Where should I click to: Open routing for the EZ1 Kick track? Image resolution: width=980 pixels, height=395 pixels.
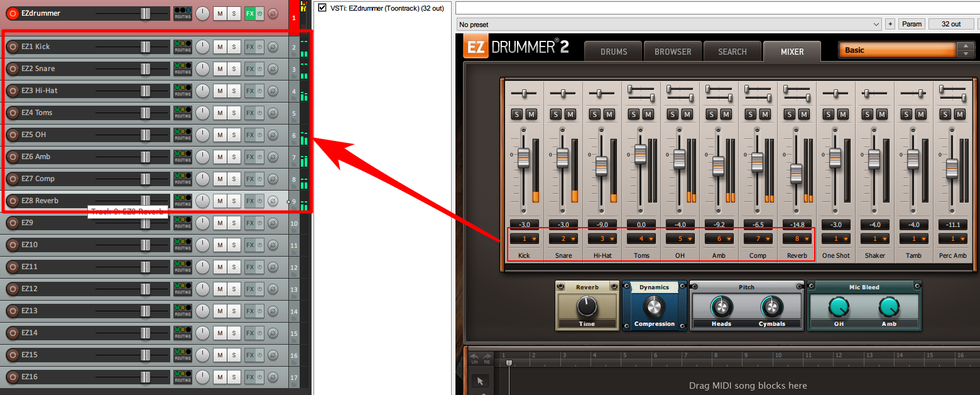pyautogui.click(x=183, y=47)
